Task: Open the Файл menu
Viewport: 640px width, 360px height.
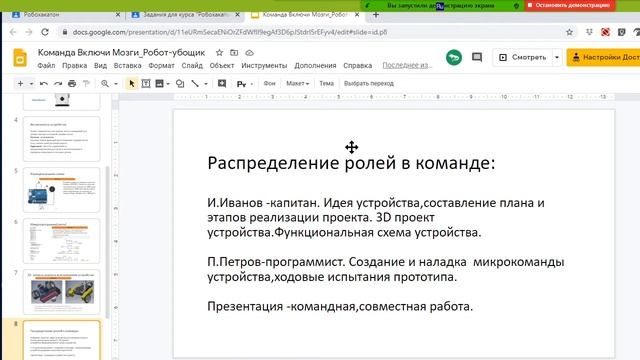Action: click(46, 65)
